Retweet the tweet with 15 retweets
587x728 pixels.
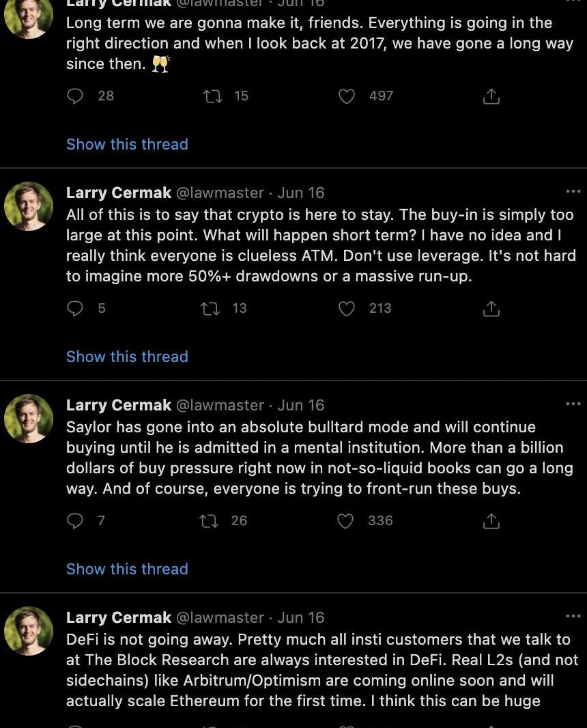(x=213, y=96)
